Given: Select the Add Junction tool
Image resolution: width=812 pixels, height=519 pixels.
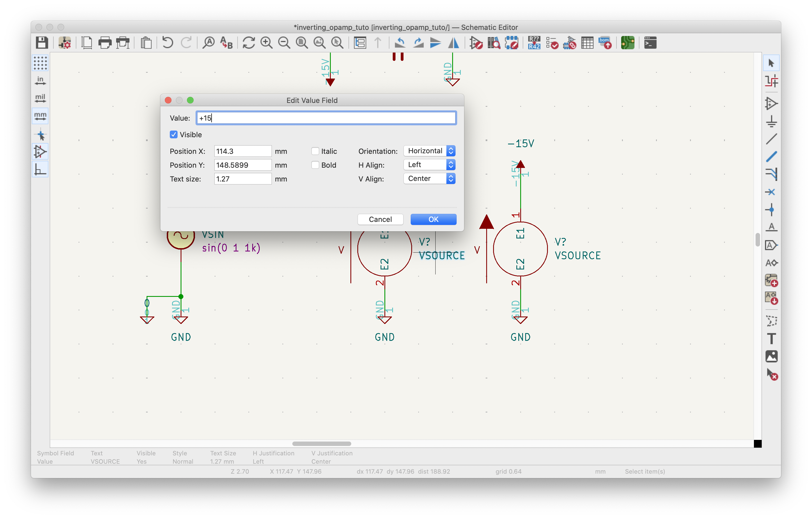Looking at the screenshot, I should tap(771, 210).
